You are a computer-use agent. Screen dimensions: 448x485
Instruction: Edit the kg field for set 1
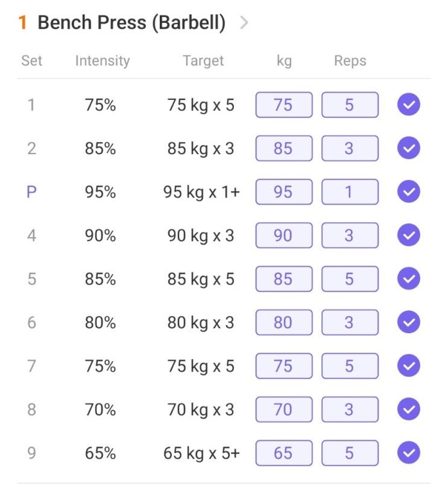283,105
